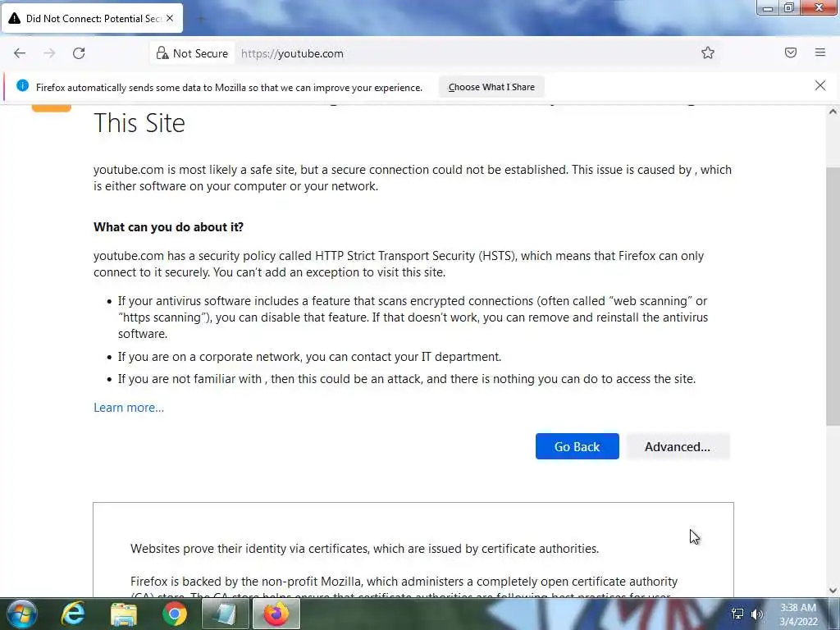The image size is (840, 630).
Task: Open the taskbar program beside Chrome
Action: (225, 614)
